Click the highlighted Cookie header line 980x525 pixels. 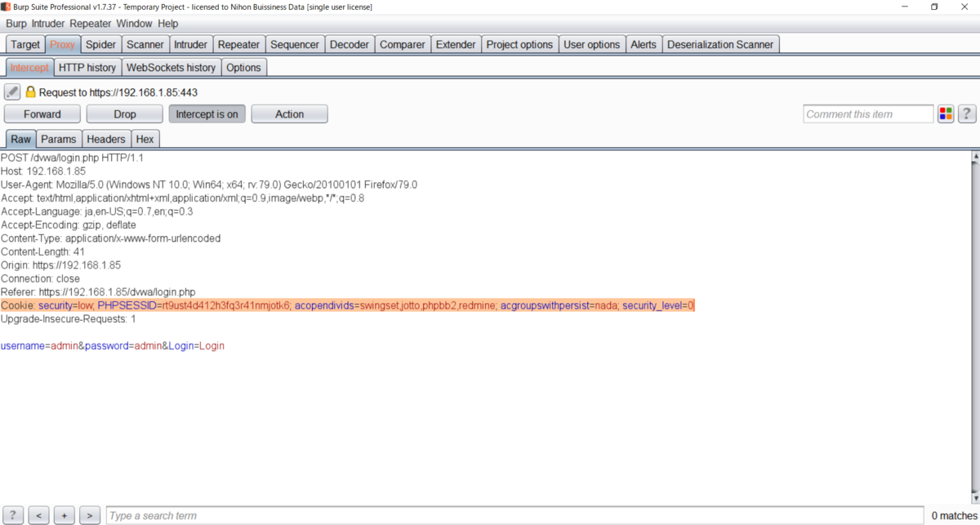point(348,305)
